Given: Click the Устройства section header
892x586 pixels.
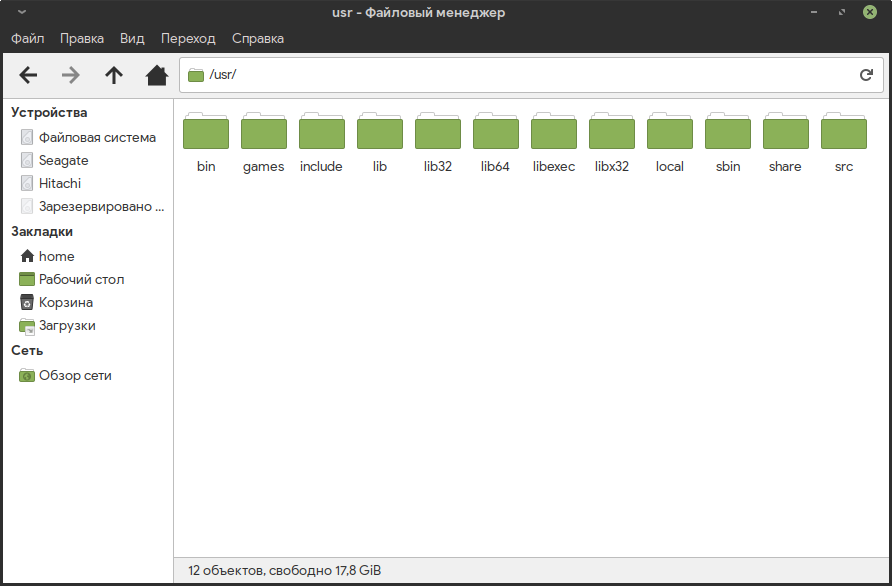Looking at the screenshot, I should [x=49, y=113].
